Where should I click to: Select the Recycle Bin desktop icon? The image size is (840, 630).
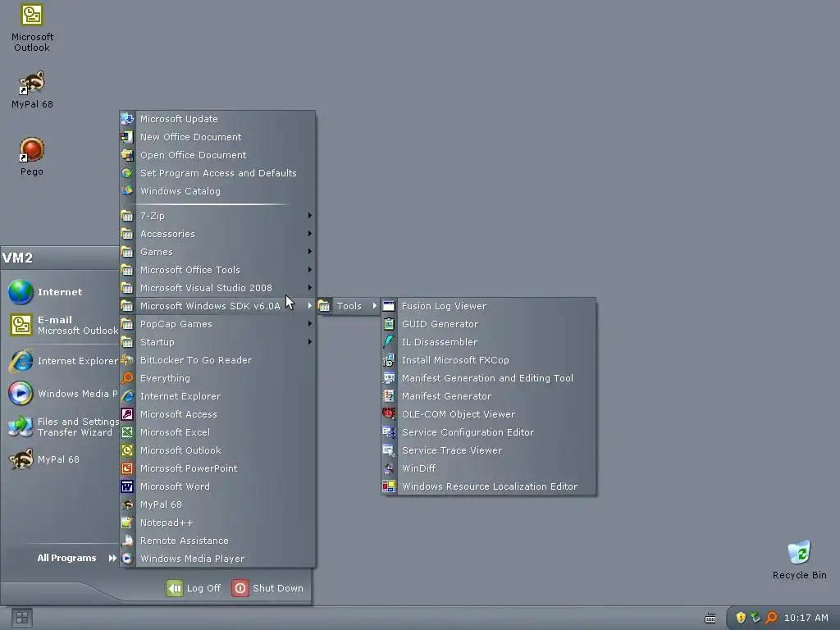tap(799, 552)
